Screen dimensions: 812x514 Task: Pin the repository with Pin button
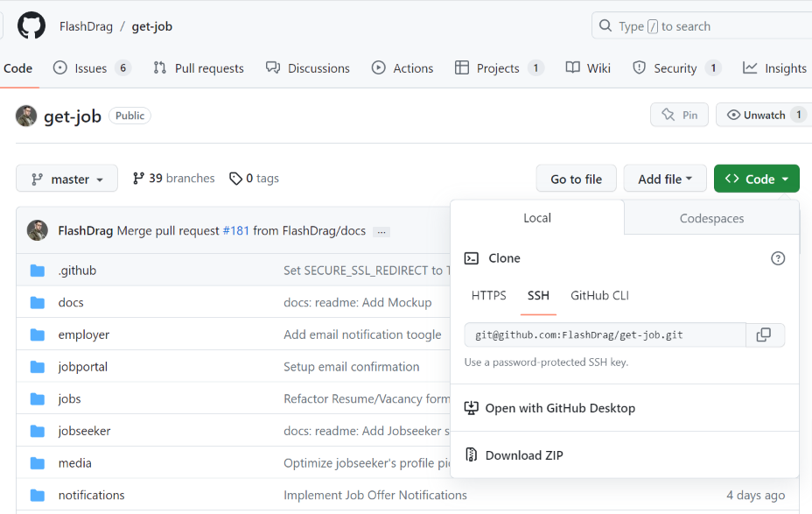[x=679, y=115]
